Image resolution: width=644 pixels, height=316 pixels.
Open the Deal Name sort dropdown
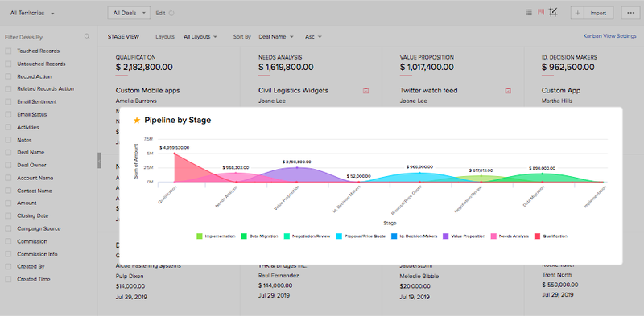coord(276,37)
